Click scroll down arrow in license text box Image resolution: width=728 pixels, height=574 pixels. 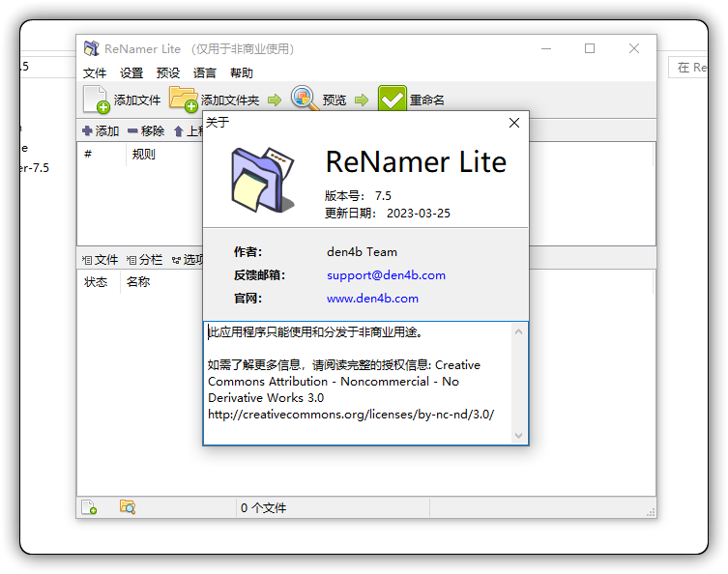pyautogui.click(x=518, y=435)
